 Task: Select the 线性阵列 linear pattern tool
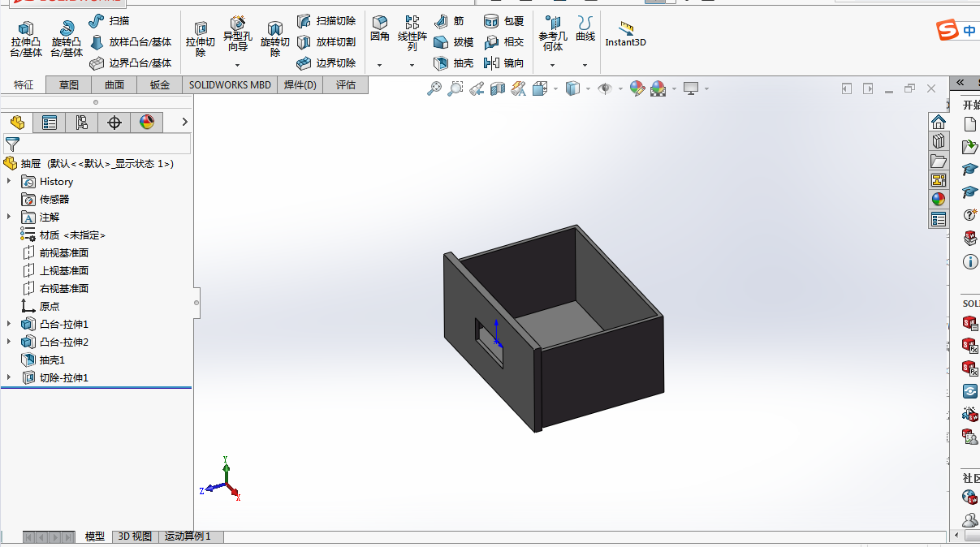point(412,34)
